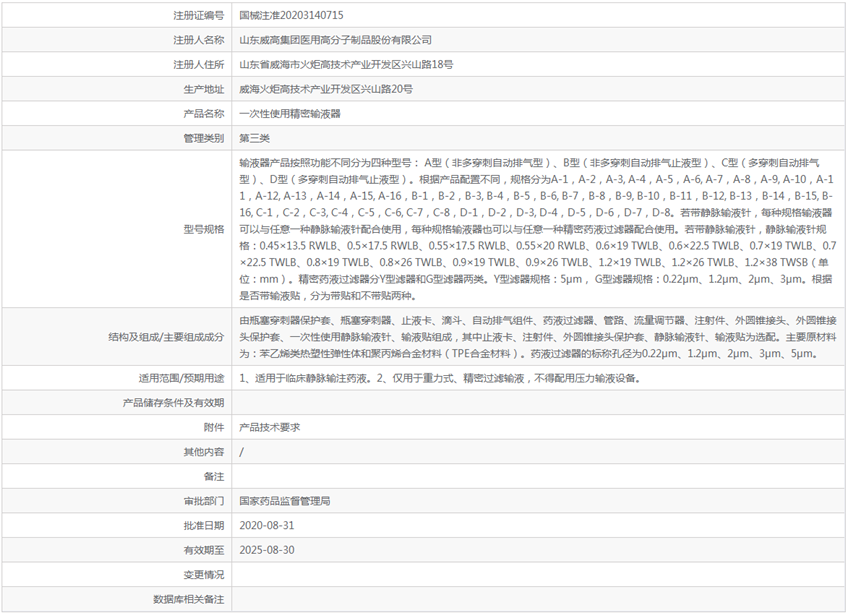Click the '备注' row label
Screen dimensions: 850x615
(214, 477)
